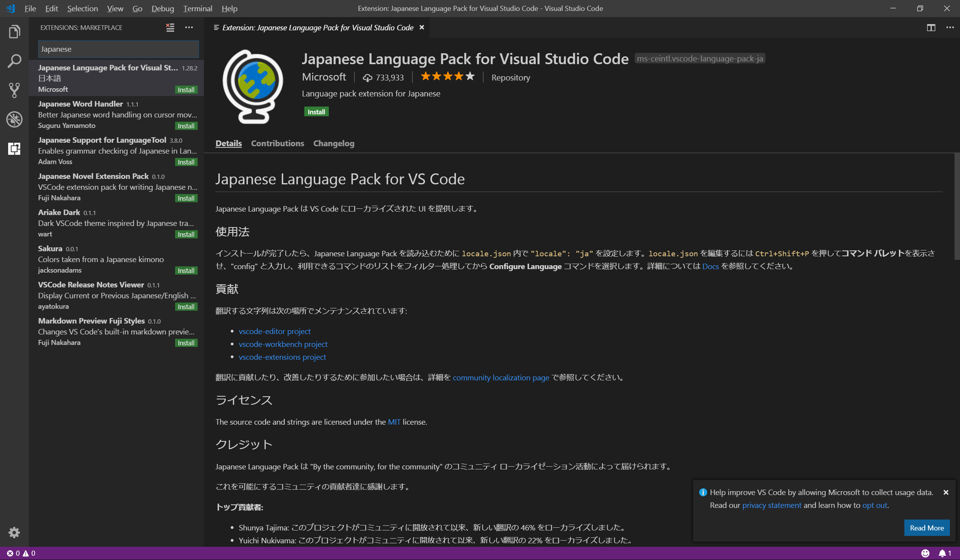Image resolution: width=960 pixels, height=560 pixels.
Task: Install the extension from the details header
Action: pyautogui.click(x=316, y=112)
